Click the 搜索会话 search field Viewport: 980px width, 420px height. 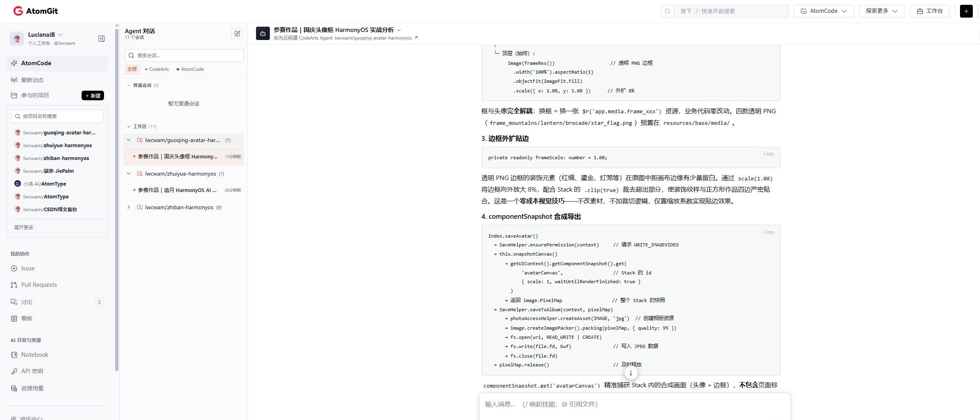(x=184, y=55)
